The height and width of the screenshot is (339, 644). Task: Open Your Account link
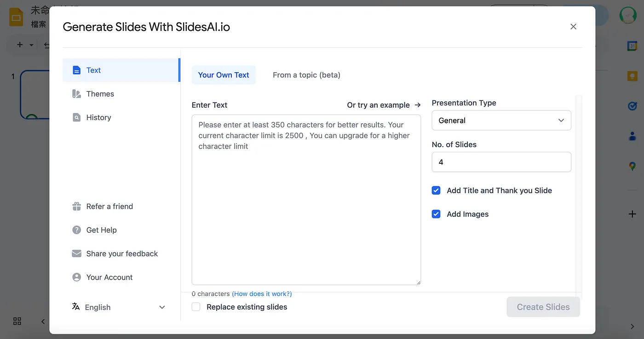109,277
